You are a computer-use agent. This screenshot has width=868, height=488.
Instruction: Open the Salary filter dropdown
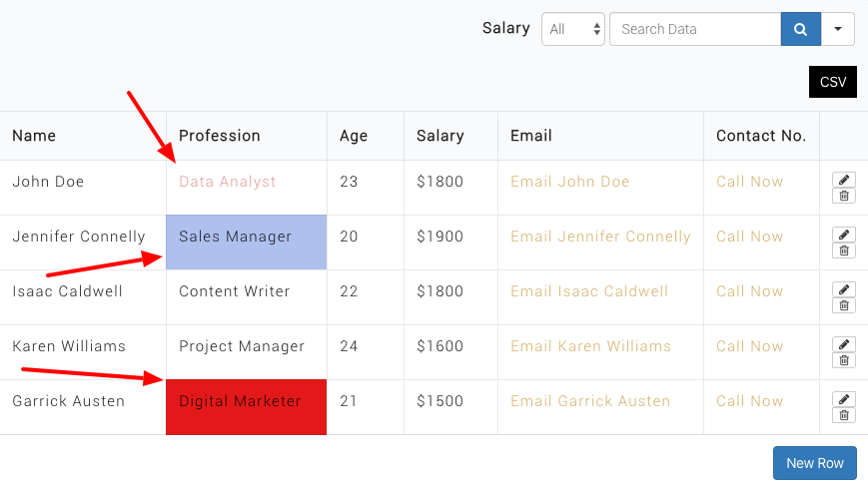click(x=573, y=29)
